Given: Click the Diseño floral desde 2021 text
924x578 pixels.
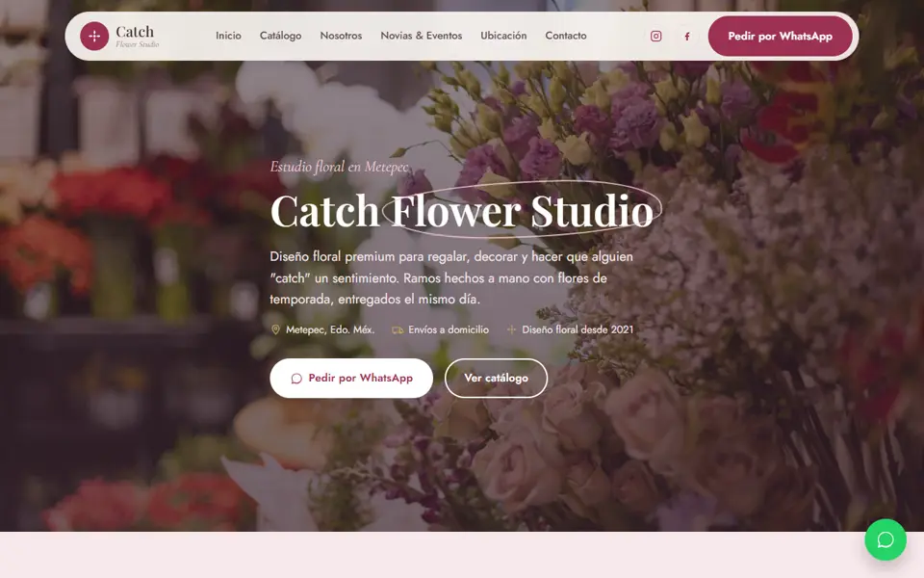Looking at the screenshot, I should point(577,329).
